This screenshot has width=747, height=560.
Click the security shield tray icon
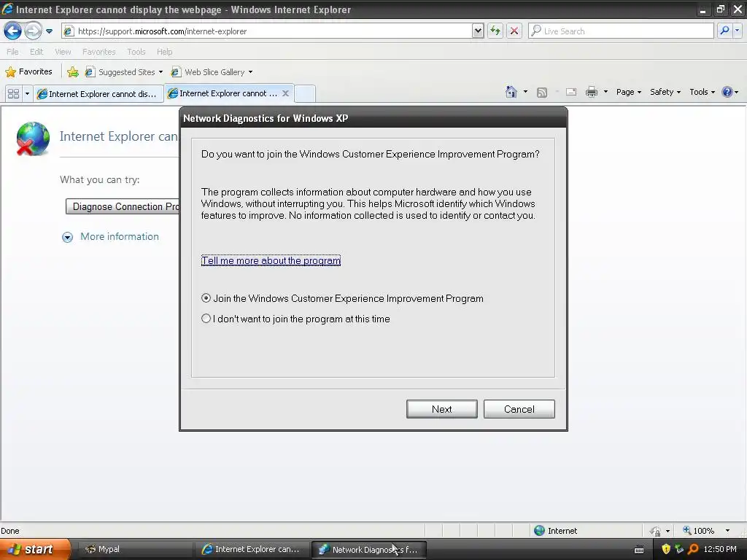[x=666, y=549]
